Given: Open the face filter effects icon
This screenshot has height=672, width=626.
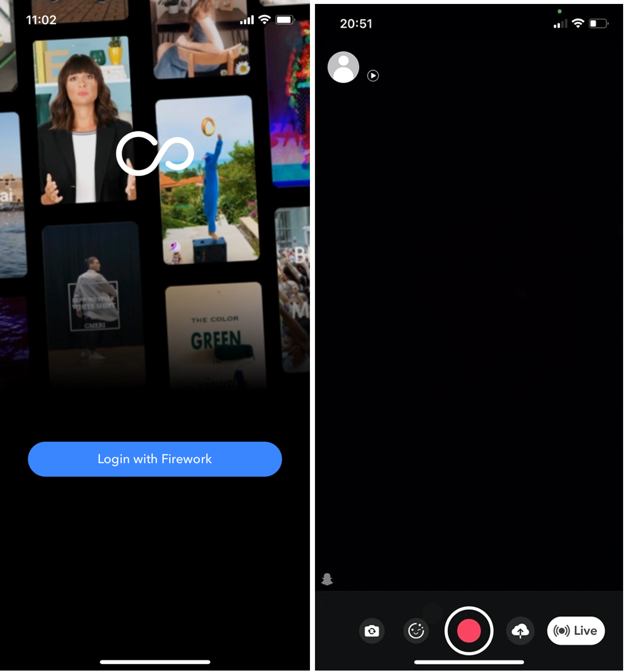Looking at the screenshot, I should (x=416, y=631).
